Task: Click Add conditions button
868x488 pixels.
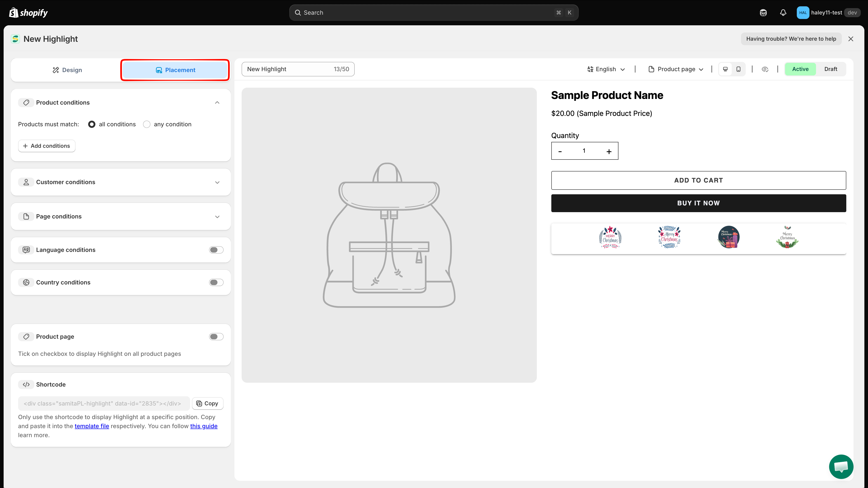Action: (47, 146)
